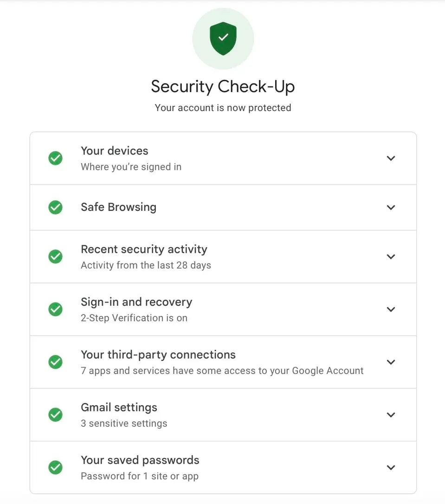Click checkmark beside Your saved passwords

(56, 467)
